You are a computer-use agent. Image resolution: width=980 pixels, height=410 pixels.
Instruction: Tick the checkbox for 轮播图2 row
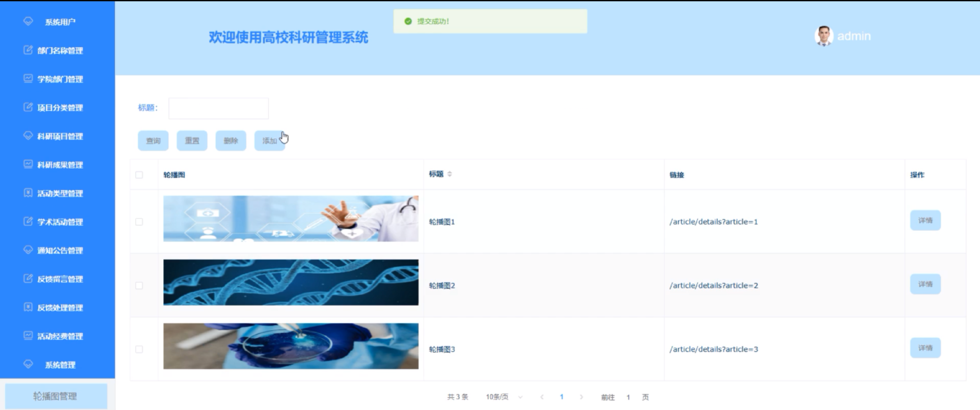point(139,285)
